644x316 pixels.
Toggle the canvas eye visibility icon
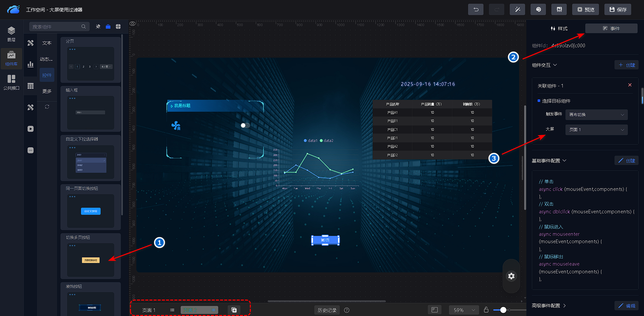pyautogui.click(x=133, y=24)
